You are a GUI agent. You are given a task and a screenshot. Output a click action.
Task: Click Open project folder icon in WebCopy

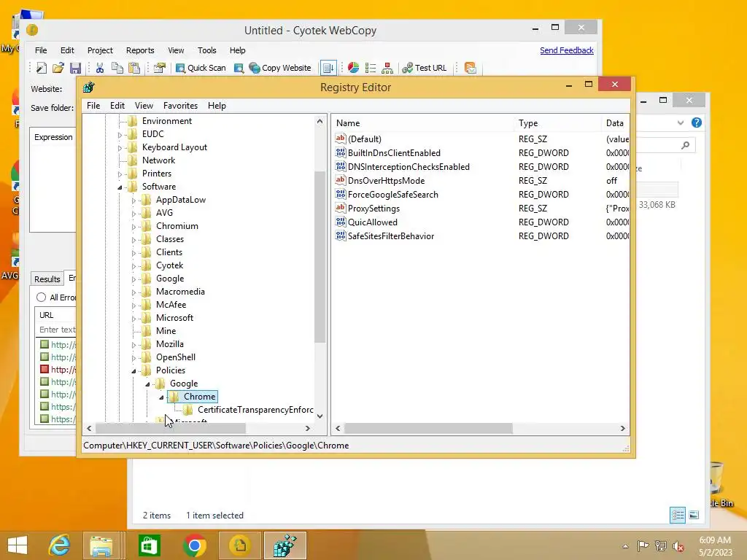[x=58, y=68]
